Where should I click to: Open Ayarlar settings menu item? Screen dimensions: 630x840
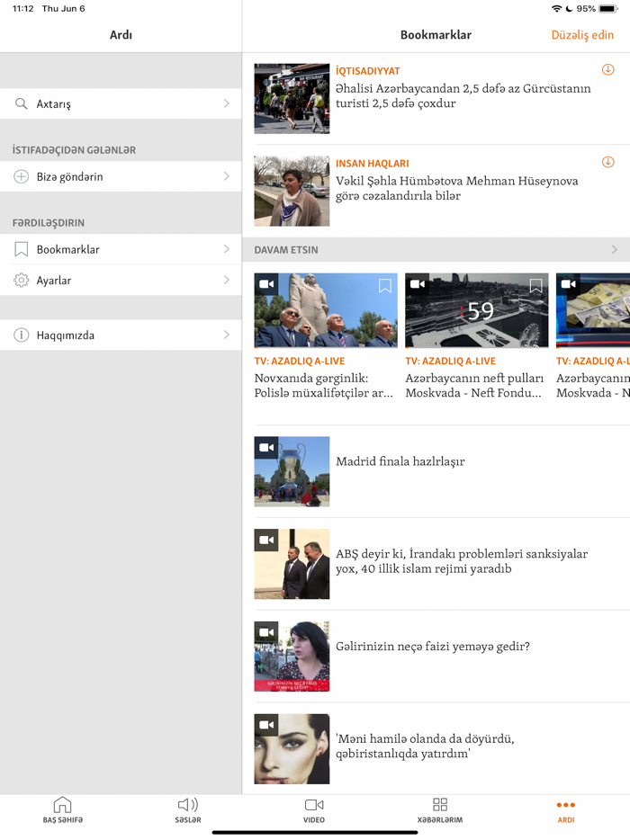(121, 281)
